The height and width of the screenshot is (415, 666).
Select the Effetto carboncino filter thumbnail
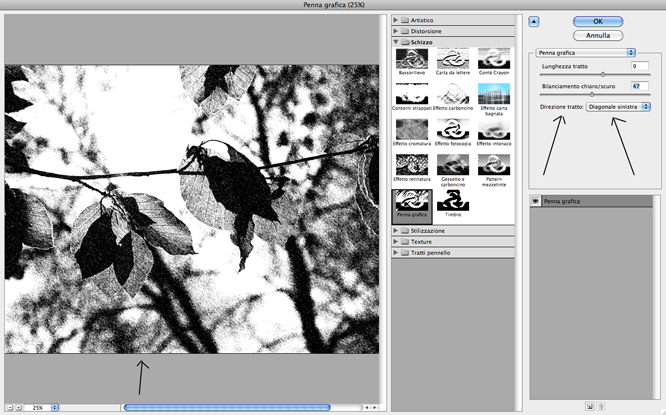point(453,94)
